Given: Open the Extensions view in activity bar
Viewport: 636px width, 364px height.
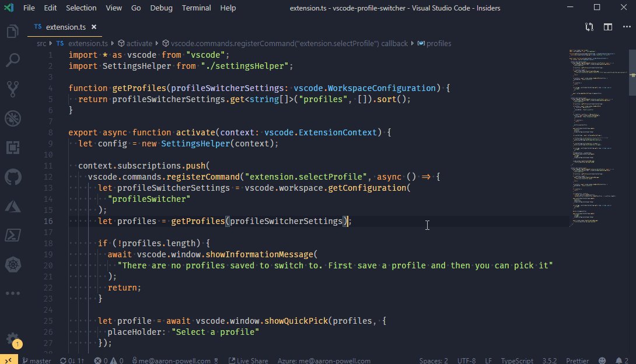Looking at the screenshot, I should pos(13,148).
